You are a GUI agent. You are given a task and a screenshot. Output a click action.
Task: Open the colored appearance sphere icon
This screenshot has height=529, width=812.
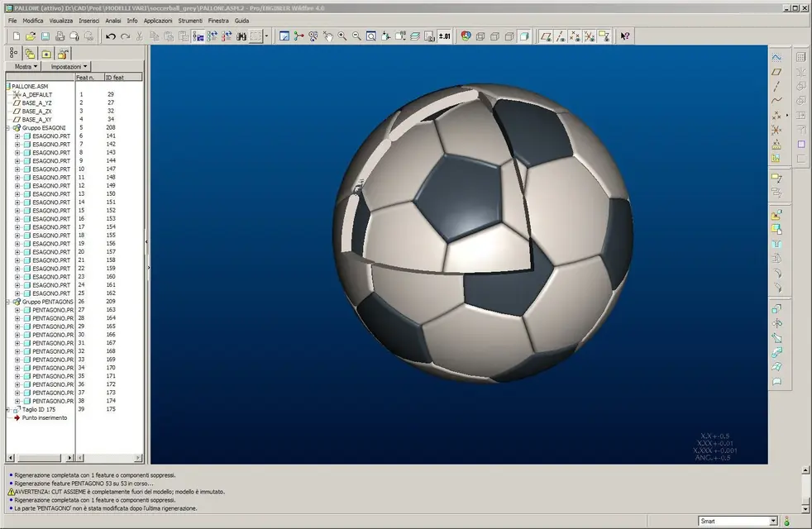point(466,36)
